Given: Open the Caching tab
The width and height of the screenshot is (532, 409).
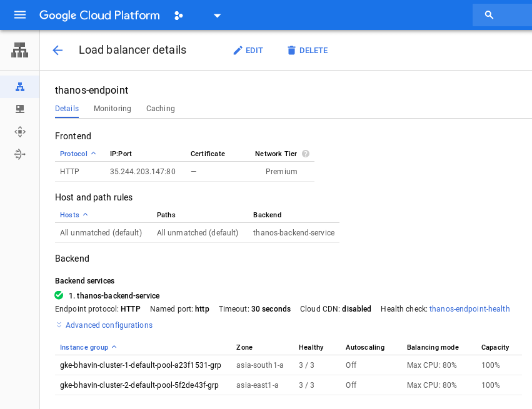Looking at the screenshot, I should (x=160, y=109).
